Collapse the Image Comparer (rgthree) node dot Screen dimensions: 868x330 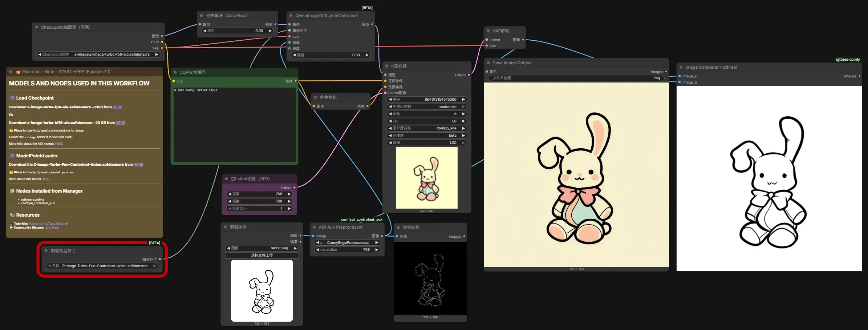[x=681, y=67]
